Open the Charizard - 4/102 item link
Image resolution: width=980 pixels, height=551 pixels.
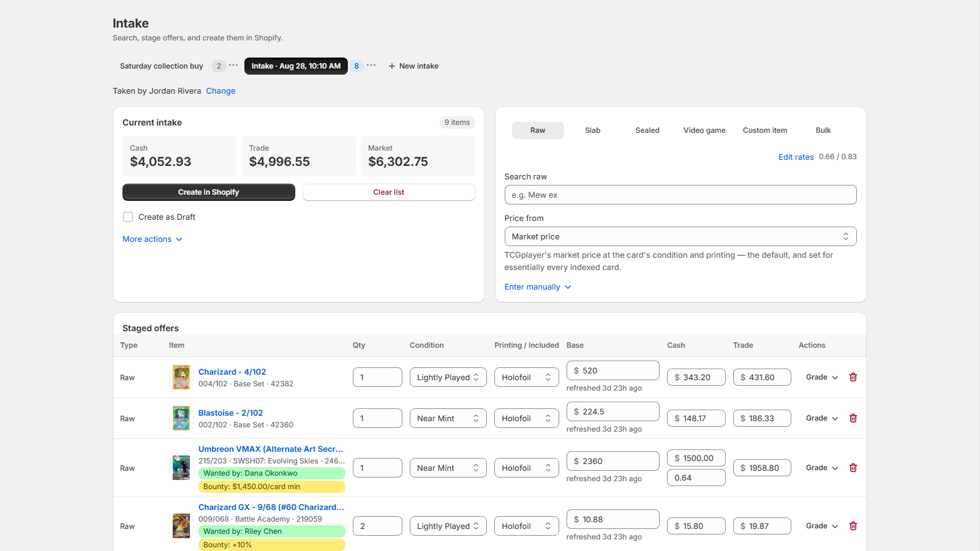click(x=232, y=372)
